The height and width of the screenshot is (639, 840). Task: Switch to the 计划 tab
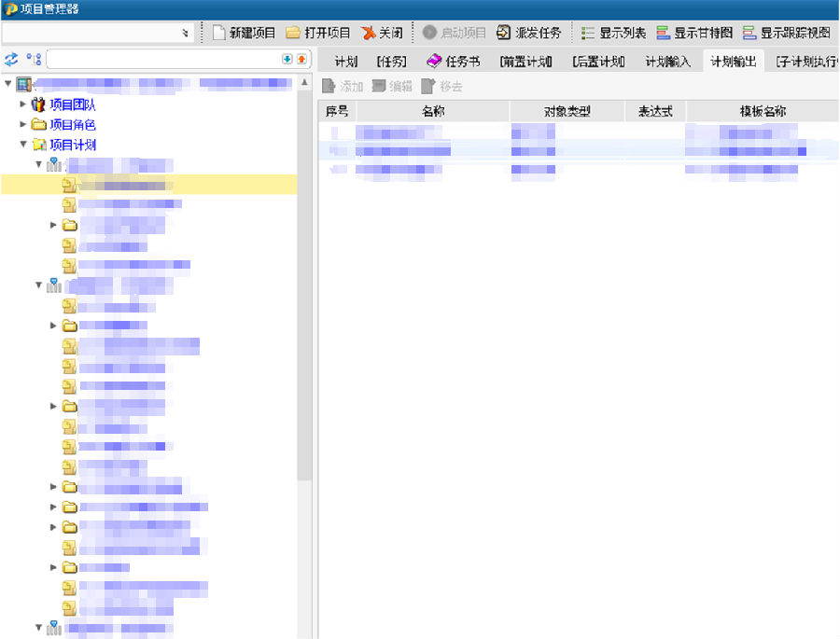click(346, 62)
